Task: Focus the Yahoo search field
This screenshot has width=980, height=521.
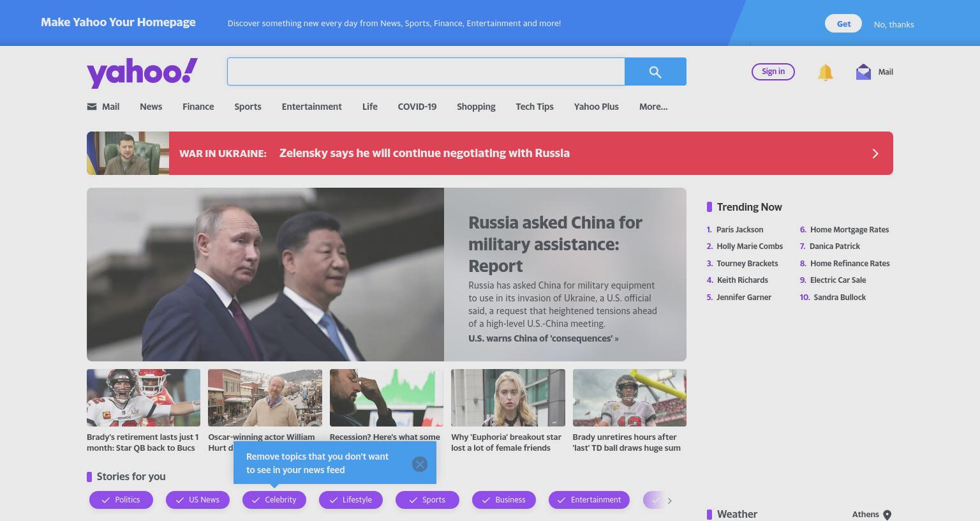Action: click(426, 72)
